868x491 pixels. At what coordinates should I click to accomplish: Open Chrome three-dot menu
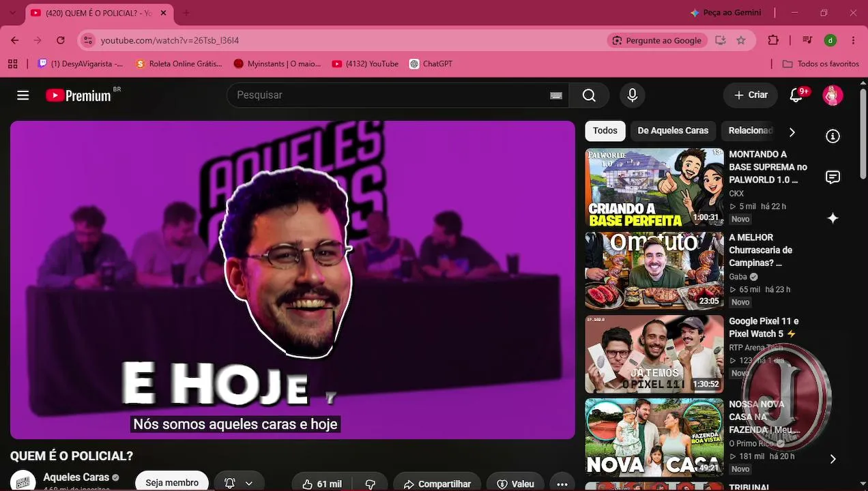pos(854,40)
